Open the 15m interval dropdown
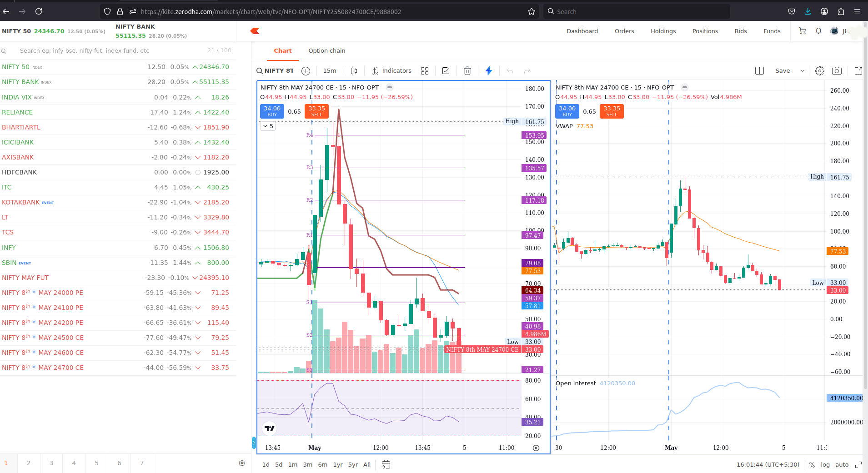 [330, 71]
